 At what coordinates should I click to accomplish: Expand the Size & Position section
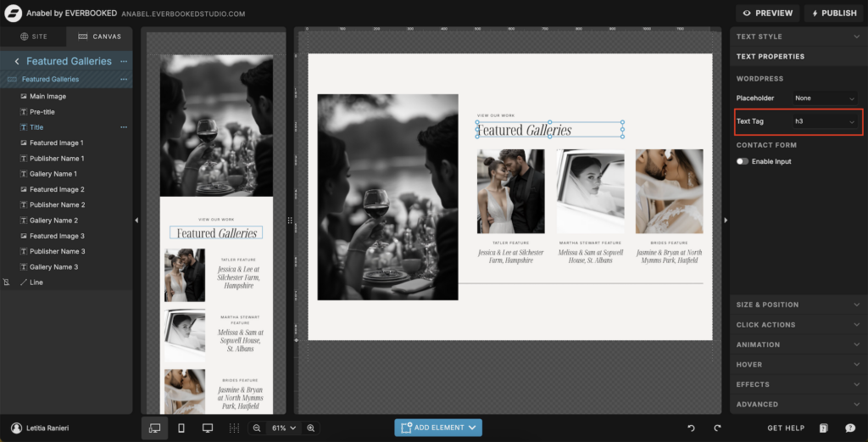coord(798,305)
